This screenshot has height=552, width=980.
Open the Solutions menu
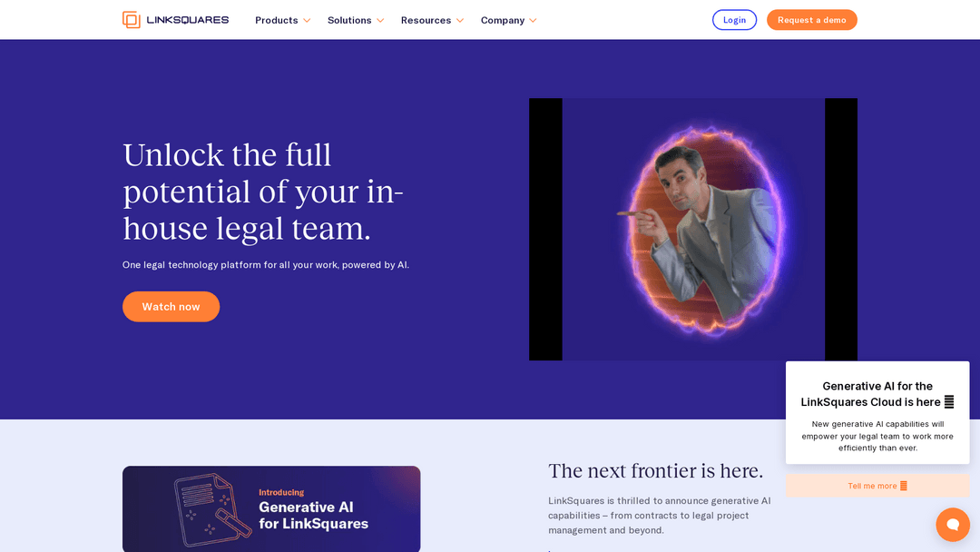[x=356, y=20]
